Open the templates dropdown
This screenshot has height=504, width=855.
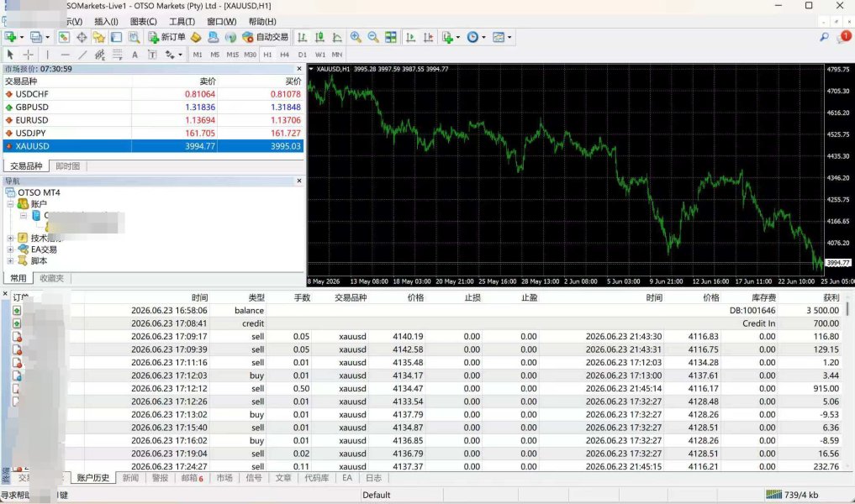502,37
